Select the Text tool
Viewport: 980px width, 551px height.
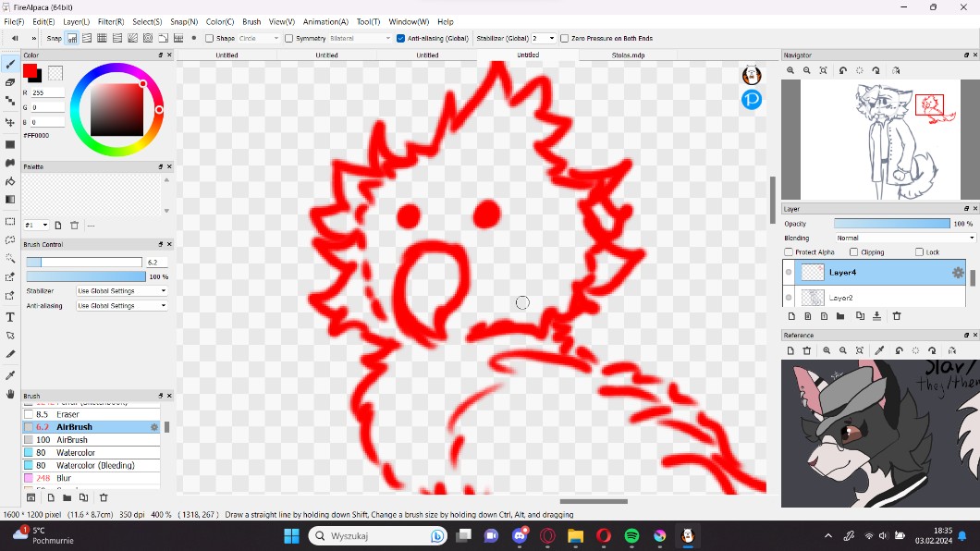point(10,317)
